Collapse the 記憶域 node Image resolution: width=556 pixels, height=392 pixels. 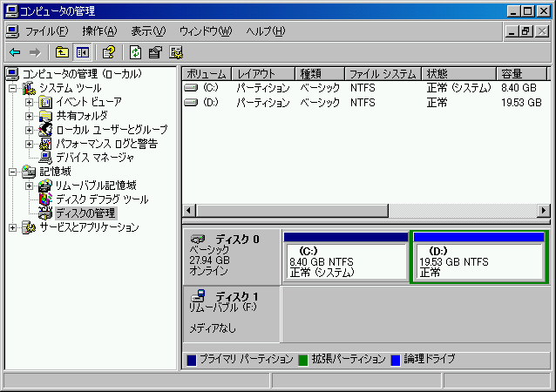point(12,172)
